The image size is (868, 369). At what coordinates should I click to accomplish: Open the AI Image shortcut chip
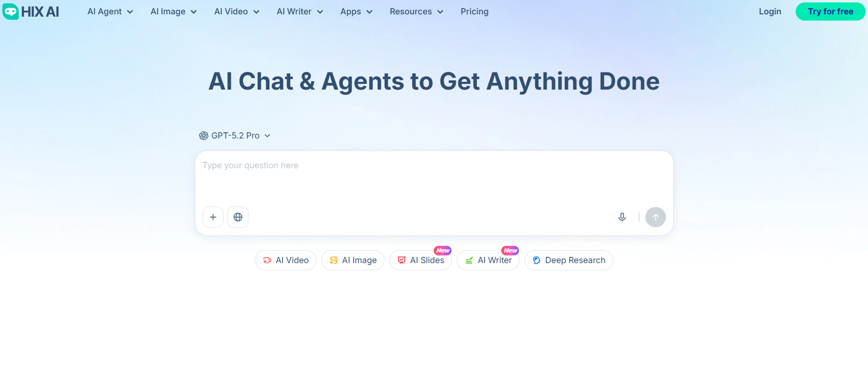(x=353, y=260)
